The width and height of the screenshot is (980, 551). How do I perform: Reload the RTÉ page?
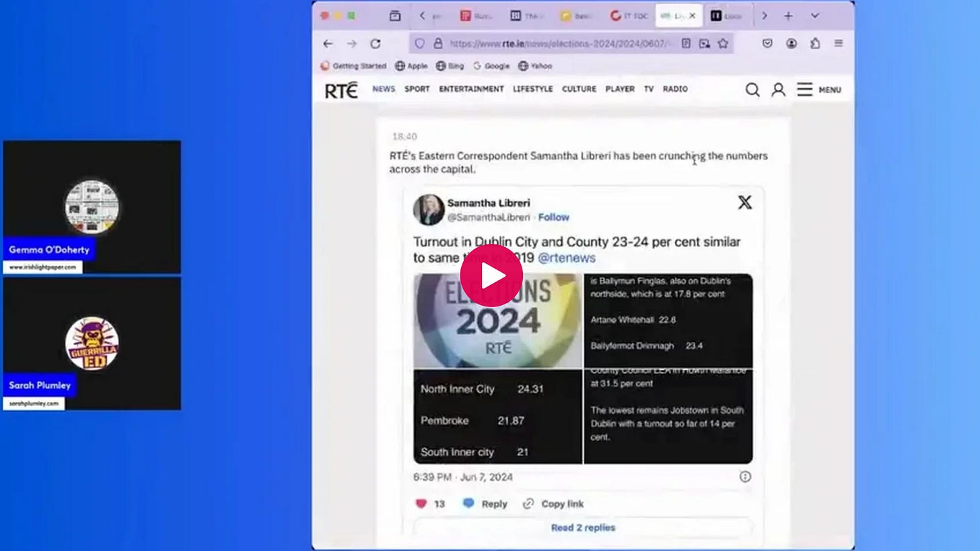tap(376, 44)
